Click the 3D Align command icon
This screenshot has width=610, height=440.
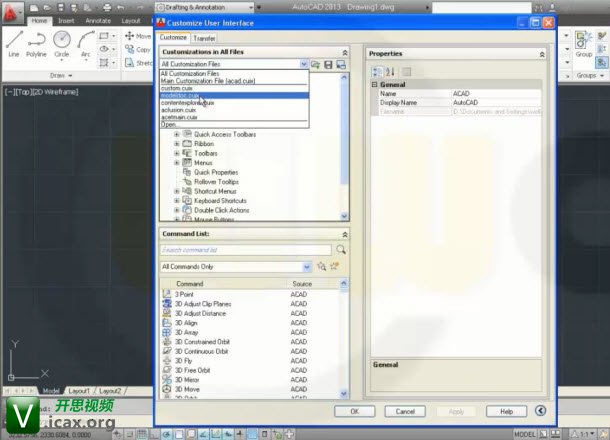(x=167, y=323)
